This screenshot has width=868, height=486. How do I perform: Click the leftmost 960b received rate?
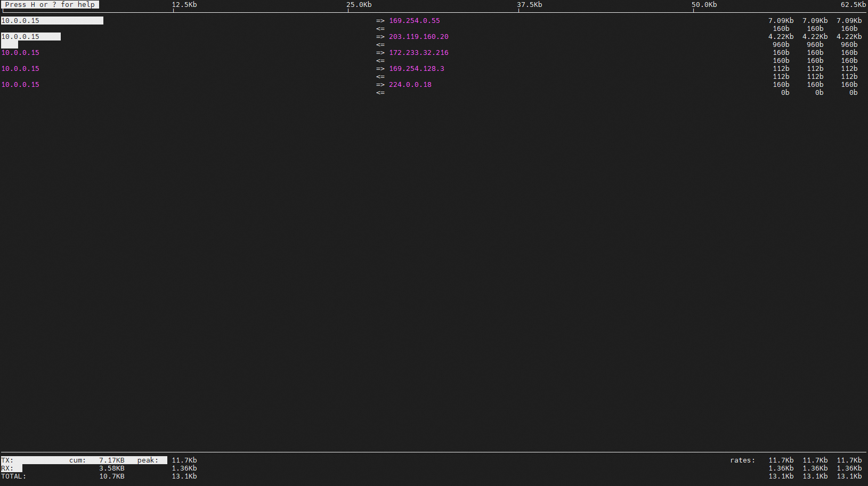[781, 45]
